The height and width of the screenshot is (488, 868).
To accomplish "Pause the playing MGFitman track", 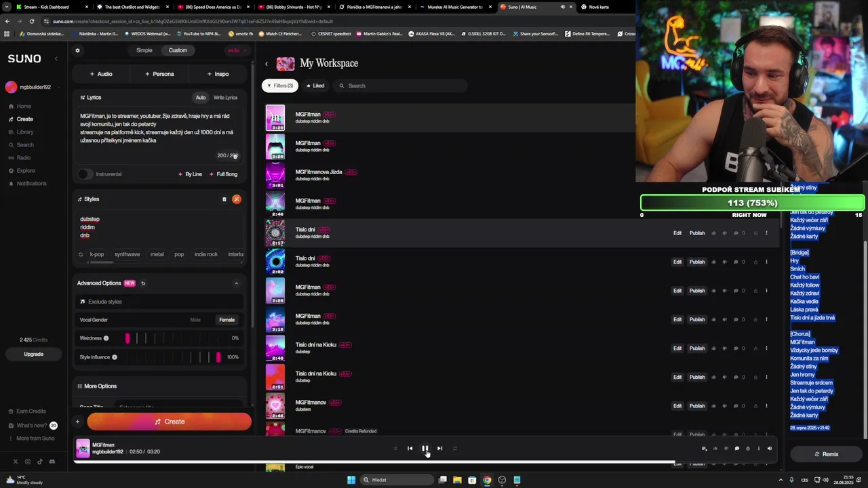I will pos(425,448).
